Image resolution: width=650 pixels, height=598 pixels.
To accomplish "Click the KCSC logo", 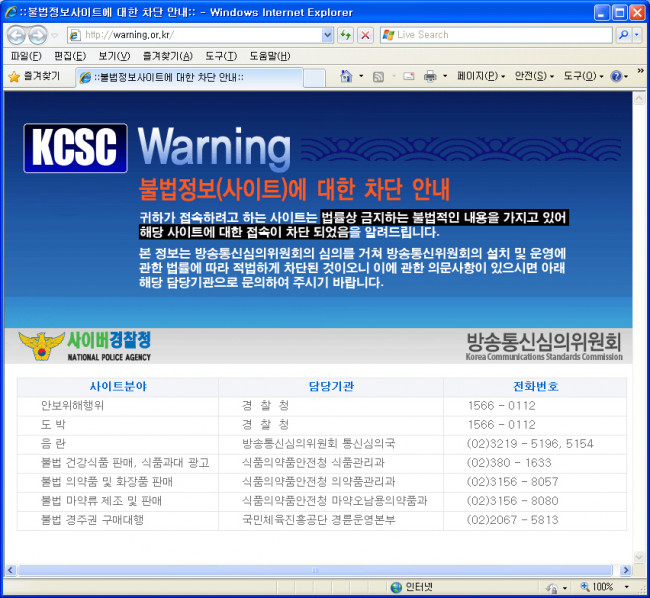I will tap(75, 148).
